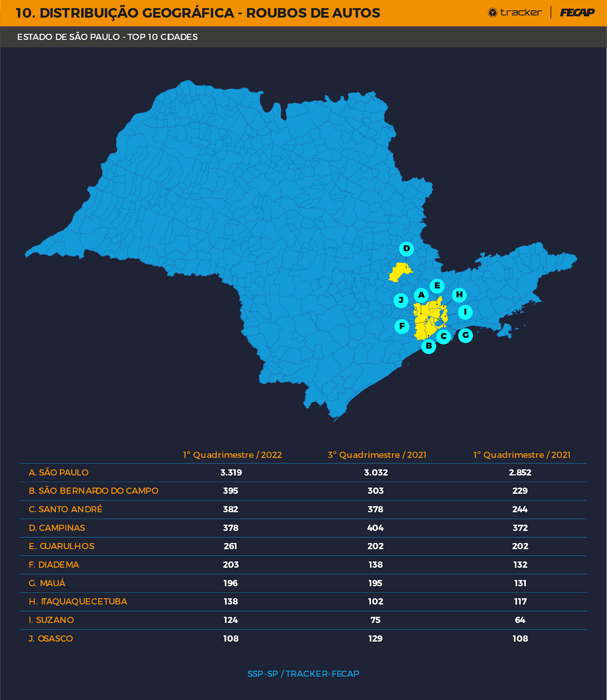This screenshot has height=700, width=607.
Task: Click the map marker labeled B
Action: pos(429,346)
